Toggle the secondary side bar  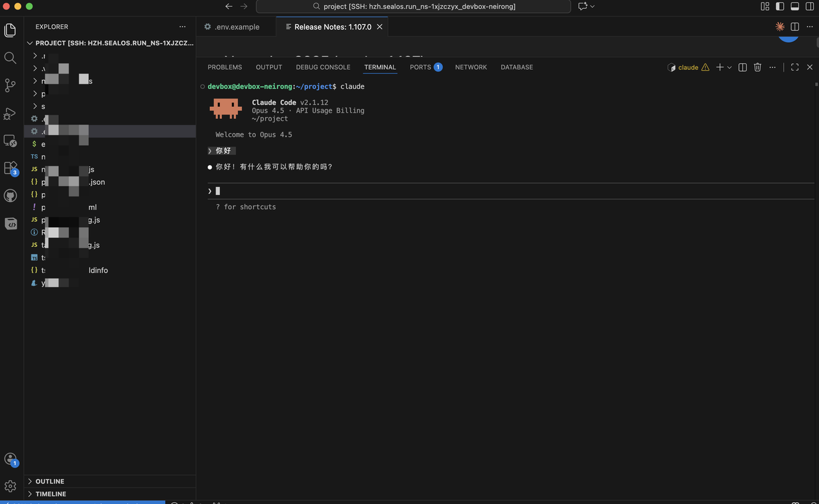point(809,6)
